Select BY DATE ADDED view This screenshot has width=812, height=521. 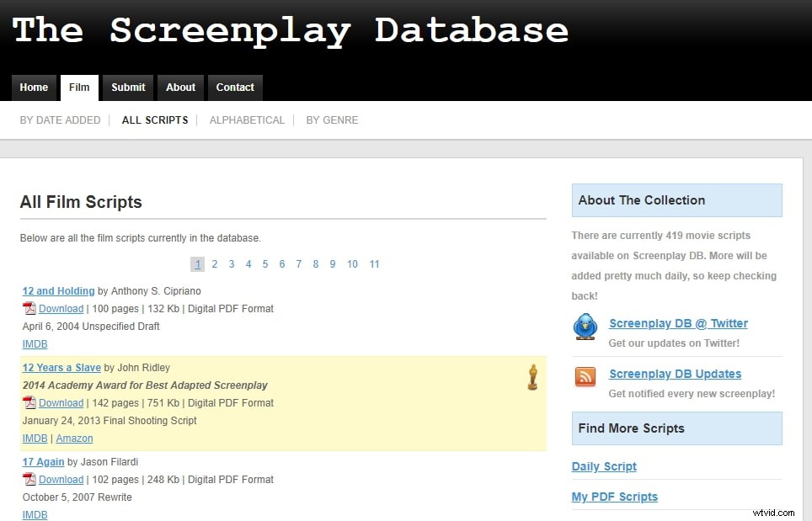click(x=60, y=120)
